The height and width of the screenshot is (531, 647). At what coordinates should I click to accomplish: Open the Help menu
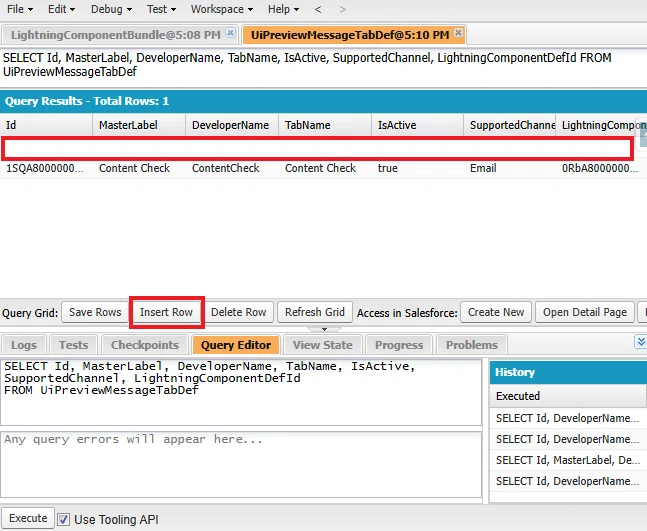(283, 9)
